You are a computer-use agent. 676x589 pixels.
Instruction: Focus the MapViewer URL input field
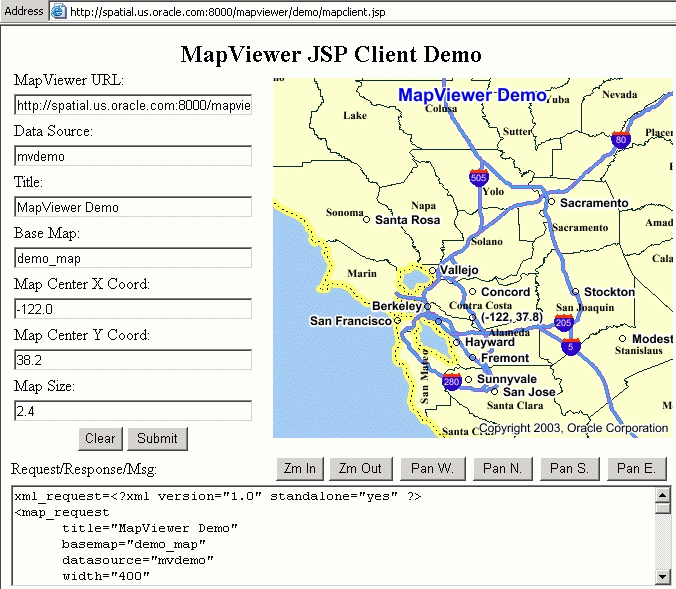pos(133,105)
